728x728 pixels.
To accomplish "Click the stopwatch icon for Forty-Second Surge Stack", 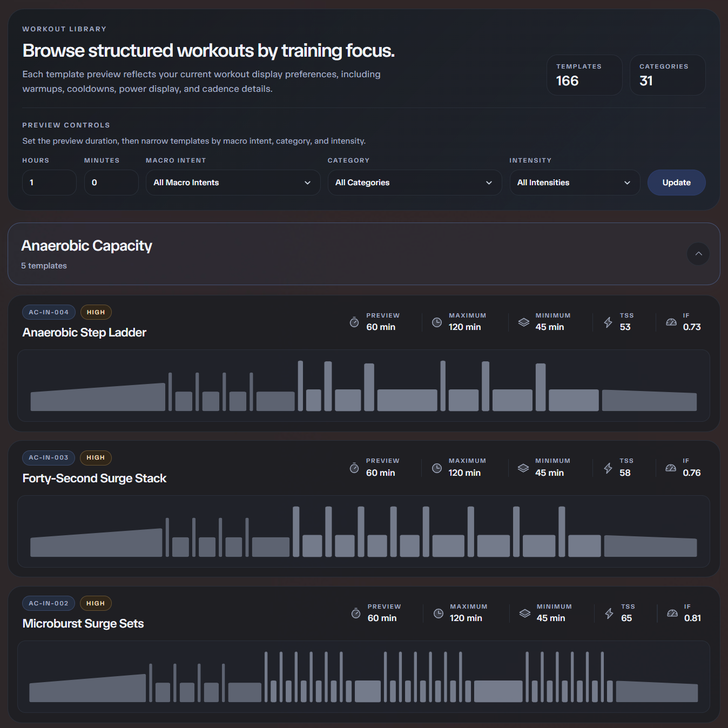I will click(354, 468).
